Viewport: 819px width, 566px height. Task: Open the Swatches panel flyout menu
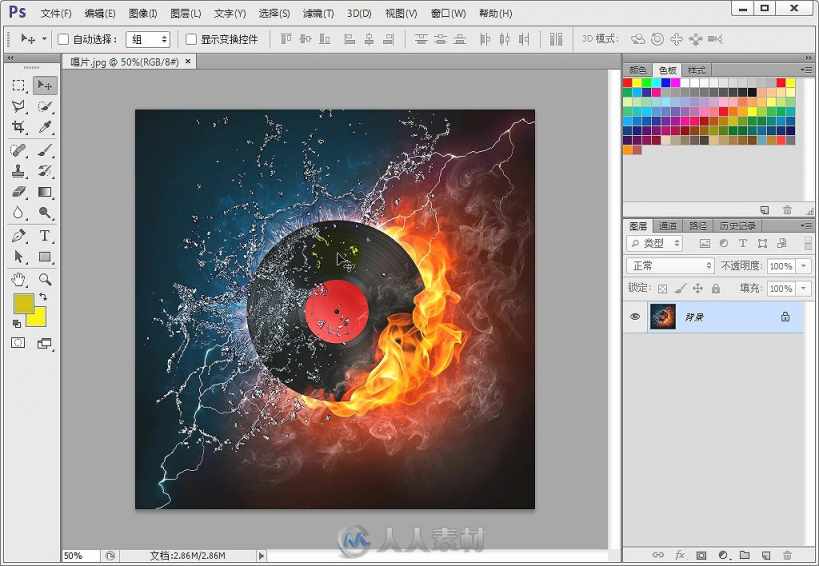coord(807,69)
